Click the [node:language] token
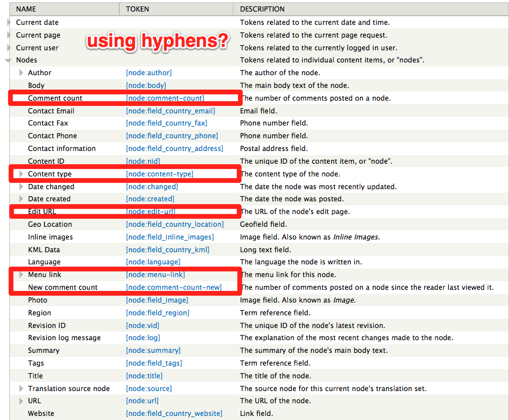This screenshot has width=509, height=420. [x=153, y=261]
